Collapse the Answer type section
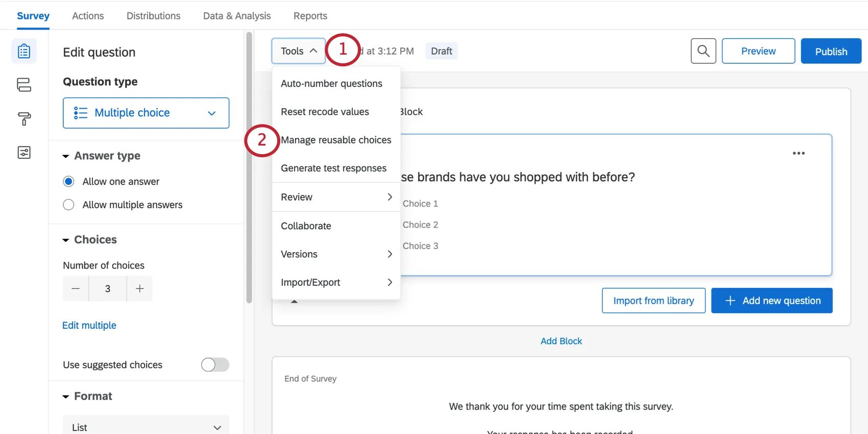 66,156
